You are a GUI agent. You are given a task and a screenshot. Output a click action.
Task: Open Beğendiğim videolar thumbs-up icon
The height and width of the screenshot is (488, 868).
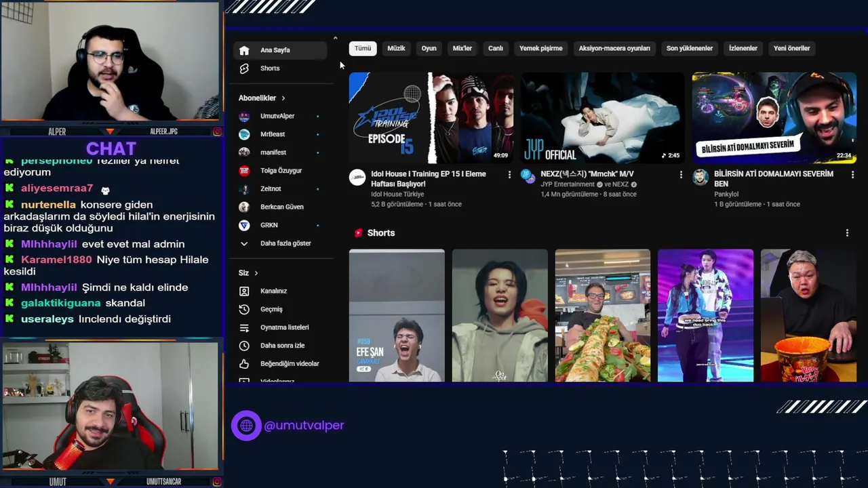click(x=244, y=364)
